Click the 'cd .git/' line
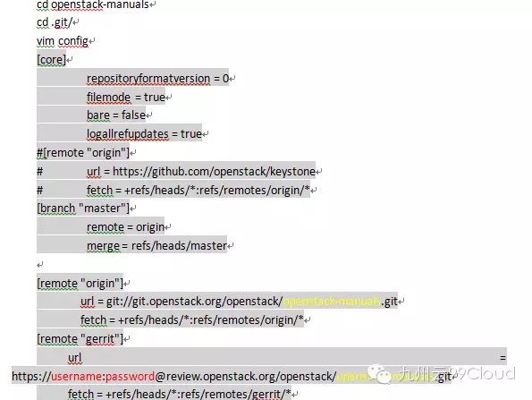 coord(55,22)
